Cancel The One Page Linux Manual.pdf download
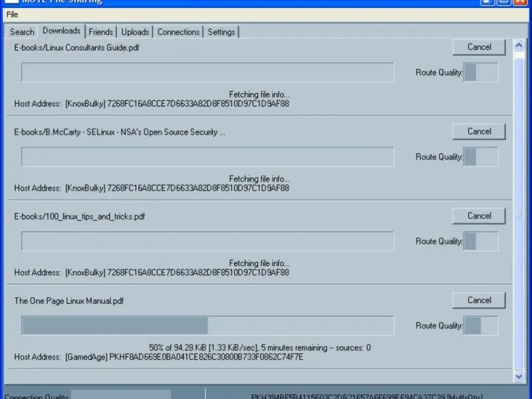532x399 pixels. pos(479,301)
